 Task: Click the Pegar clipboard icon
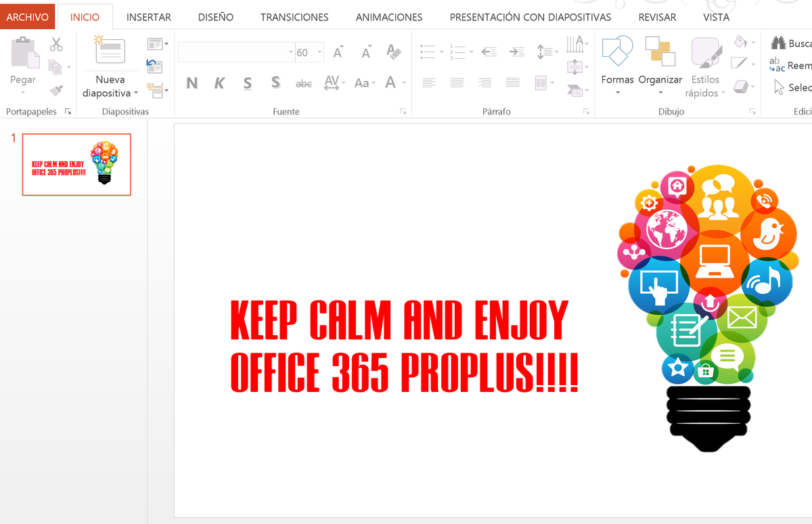tap(26, 52)
